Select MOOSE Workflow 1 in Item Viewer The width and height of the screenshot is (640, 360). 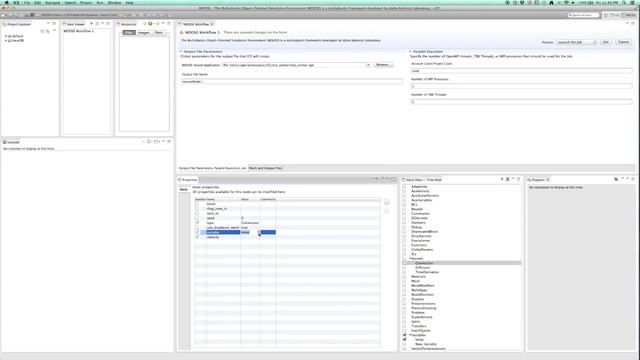click(x=78, y=31)
